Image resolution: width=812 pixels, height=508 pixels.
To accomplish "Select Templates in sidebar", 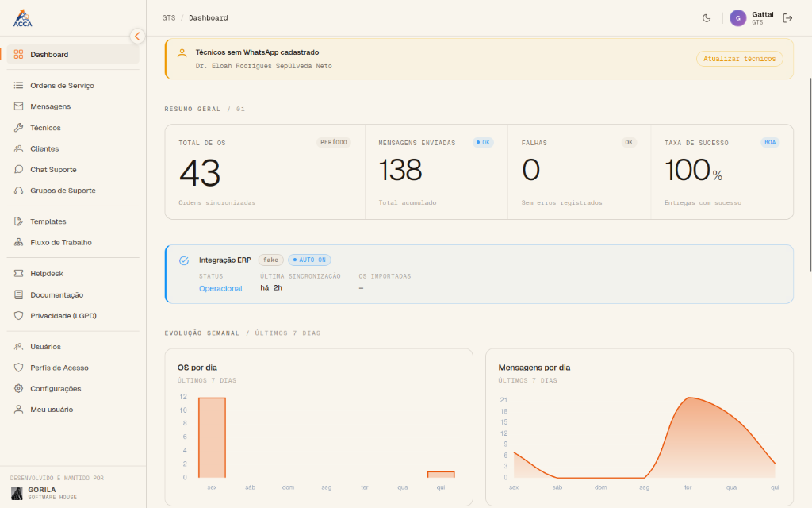I will coord(73,221).
